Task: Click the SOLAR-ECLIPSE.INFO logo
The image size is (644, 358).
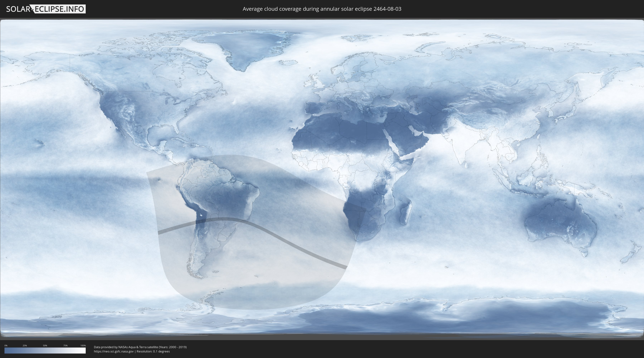Action: pyautogui.click(x=46, y=9)
